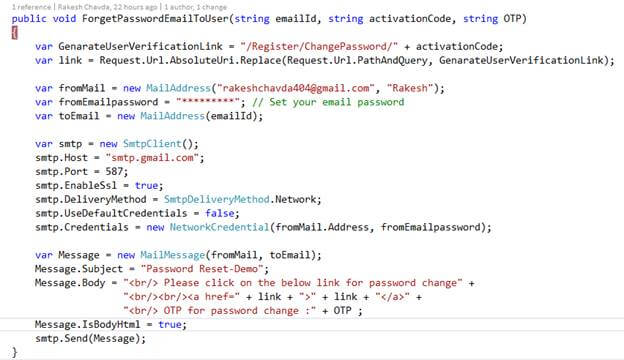Click Message.IsBodyHtml on the current line

pos(88,325)
